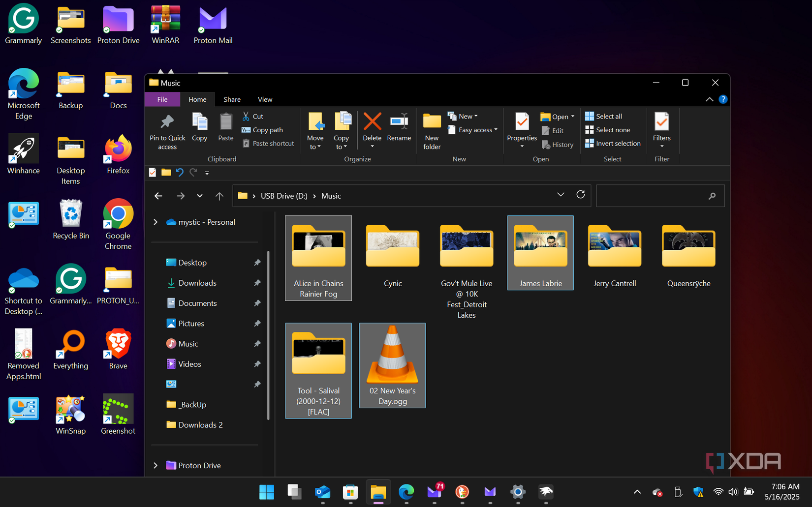Select Downloads in navigation pane
This screenshot has width=812, height=507.
[x=197, y=283]
